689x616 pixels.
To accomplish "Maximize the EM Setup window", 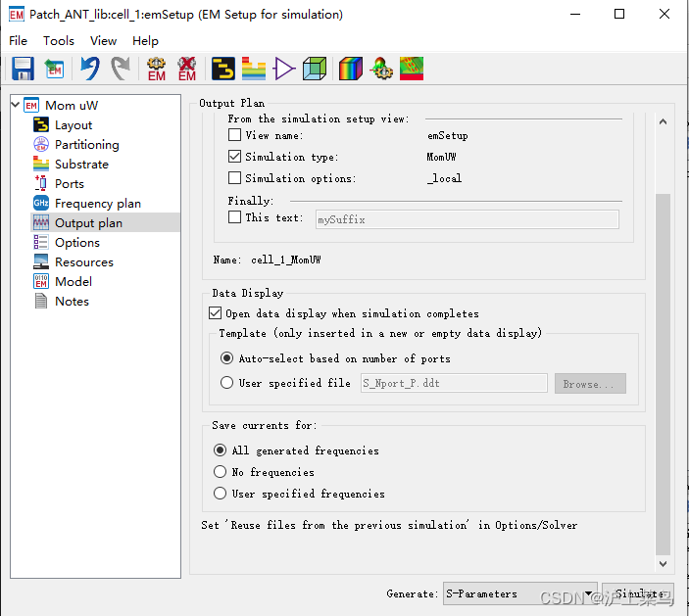I will 619,14.
